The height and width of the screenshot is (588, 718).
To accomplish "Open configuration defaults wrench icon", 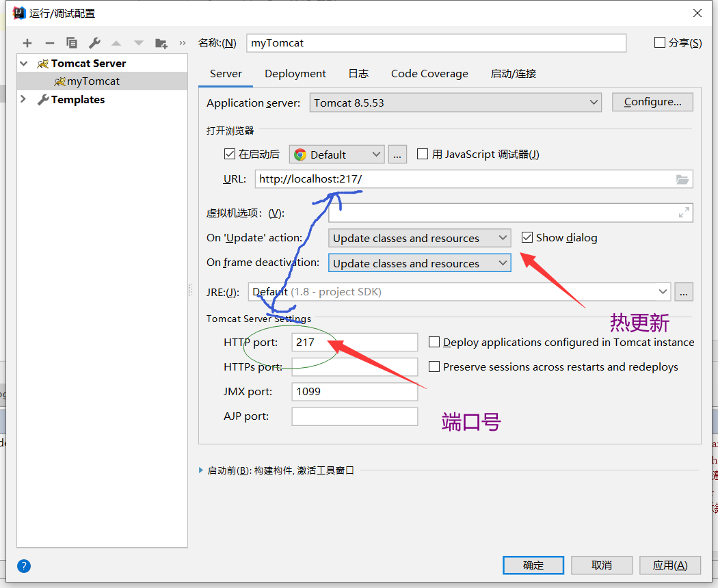I will (x=94, y=43).
